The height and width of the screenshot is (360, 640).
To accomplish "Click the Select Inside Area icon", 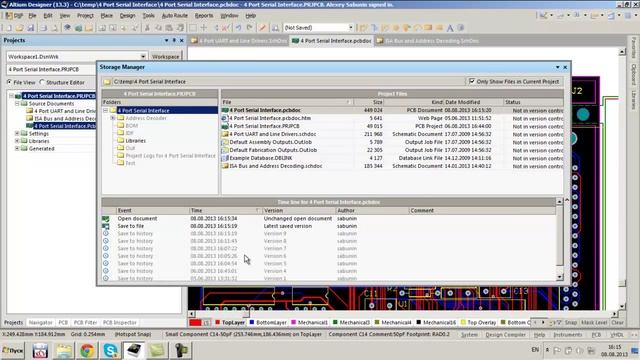I will coord(193,28).
